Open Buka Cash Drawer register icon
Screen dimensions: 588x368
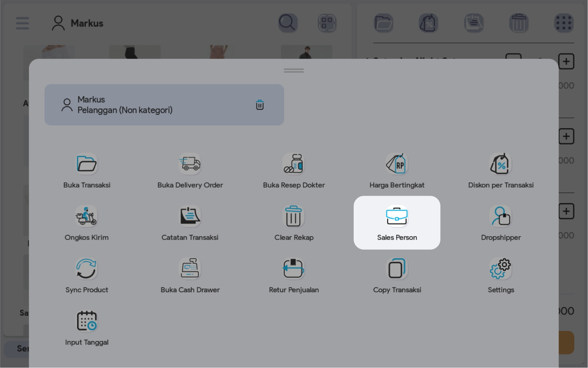coord(190,269)
